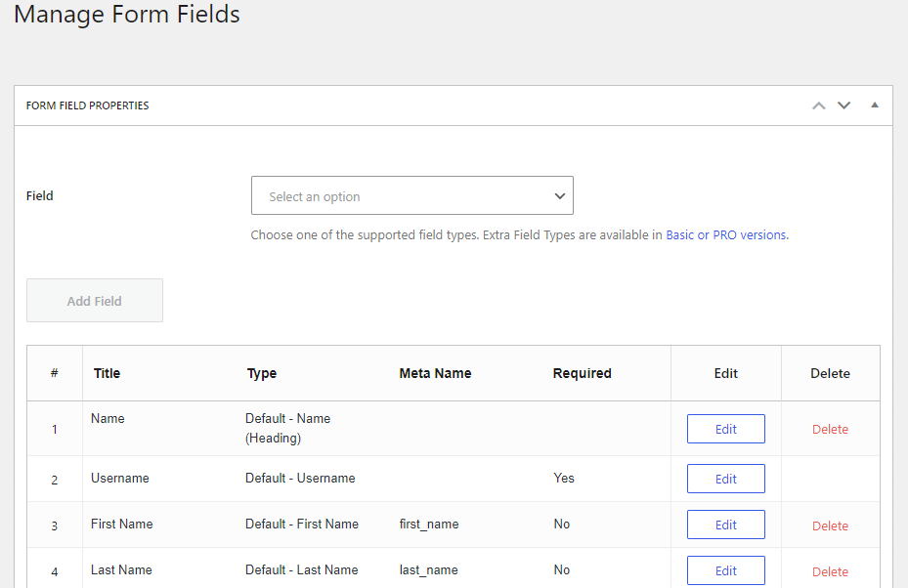Screen dimensions: 908x588
Task: Delete the Last Name field
Action: 830,571
